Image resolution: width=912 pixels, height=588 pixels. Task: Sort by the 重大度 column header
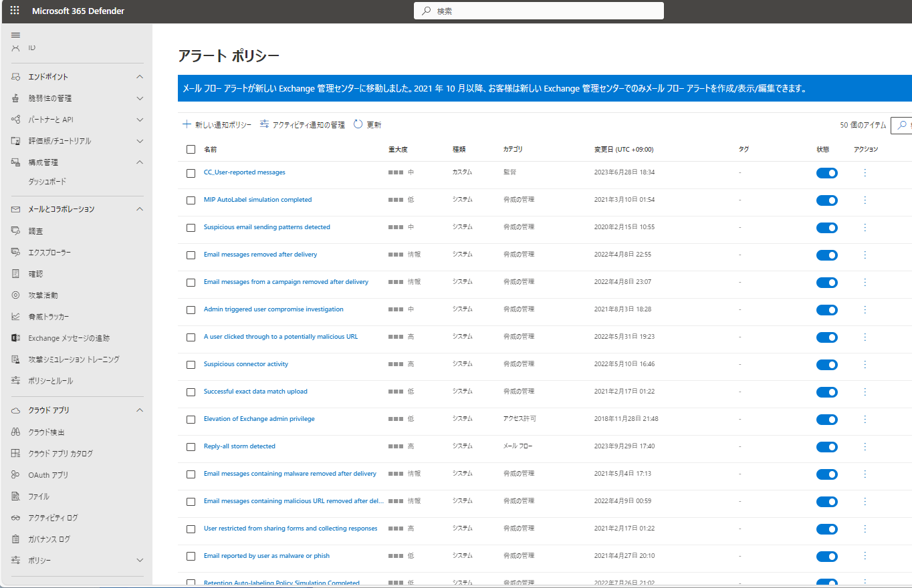click(398, 150)
